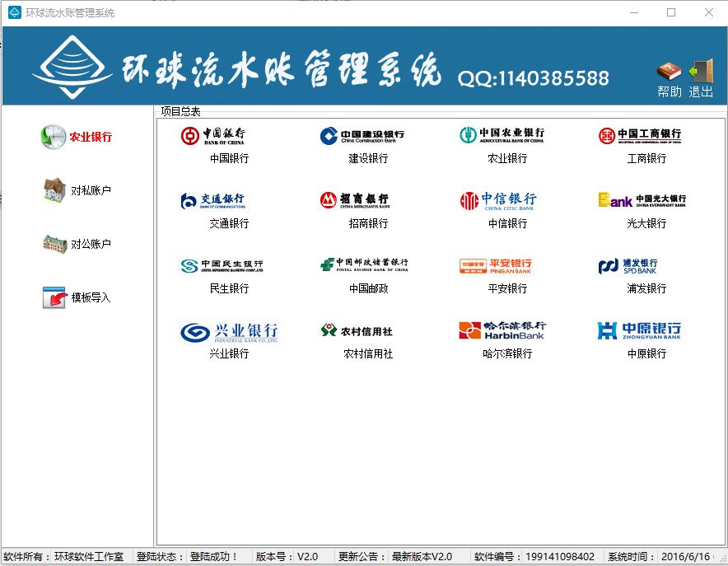The image size is (728, 566).
Task: Click the QQ:1140385588 banner text
Action: pyautogui.click(x=533, y=78)
